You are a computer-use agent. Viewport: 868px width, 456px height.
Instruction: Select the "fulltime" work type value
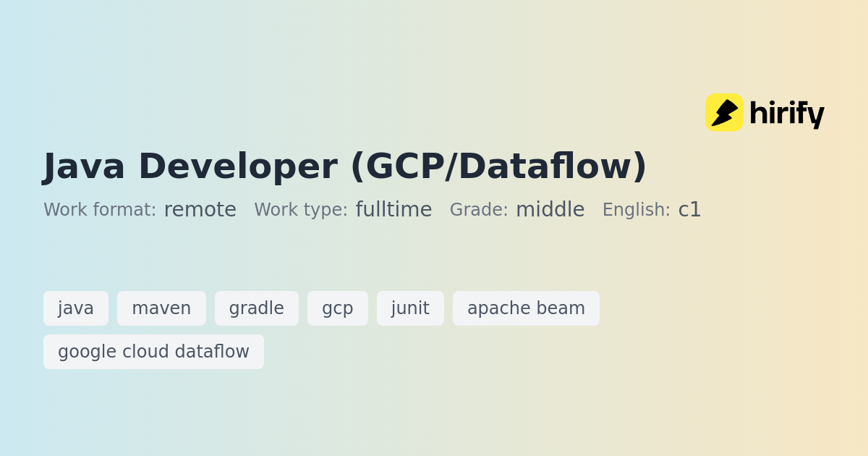tap(393, 210)
